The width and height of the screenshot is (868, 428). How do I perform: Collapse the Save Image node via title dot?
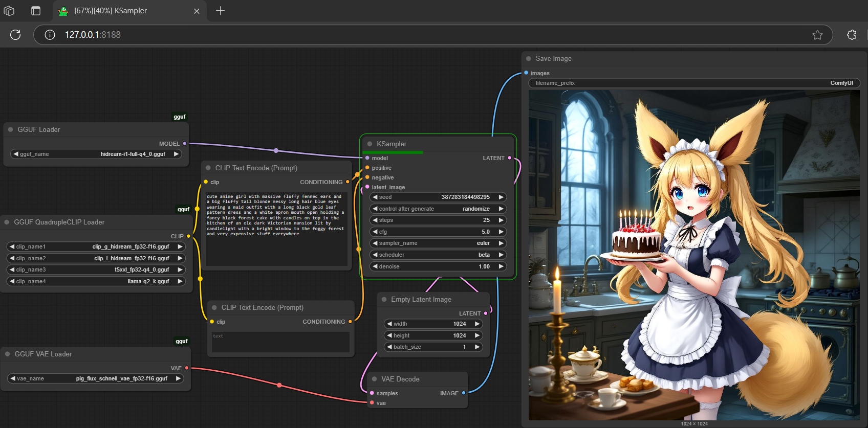coord(529,58)
